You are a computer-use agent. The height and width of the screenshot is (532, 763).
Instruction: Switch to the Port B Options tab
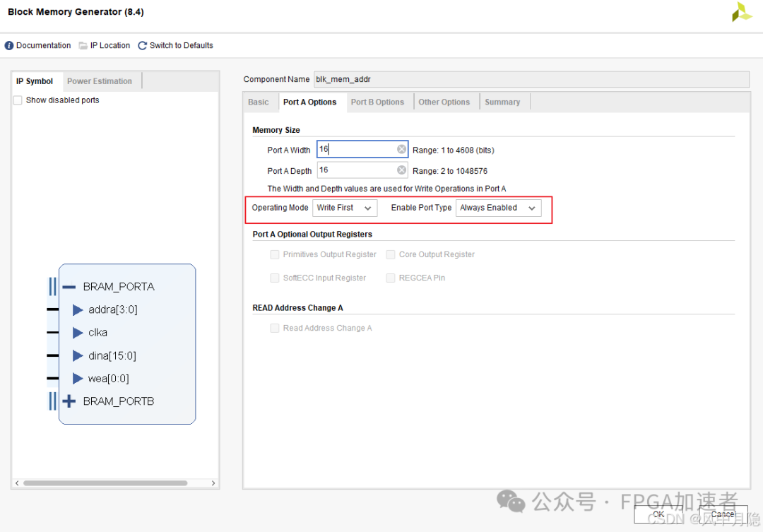(377, 102)
